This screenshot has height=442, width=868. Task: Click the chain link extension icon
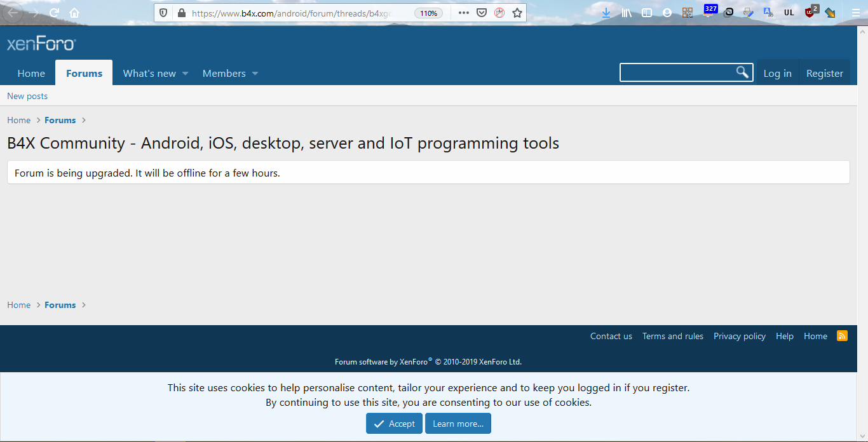(728, 13)
